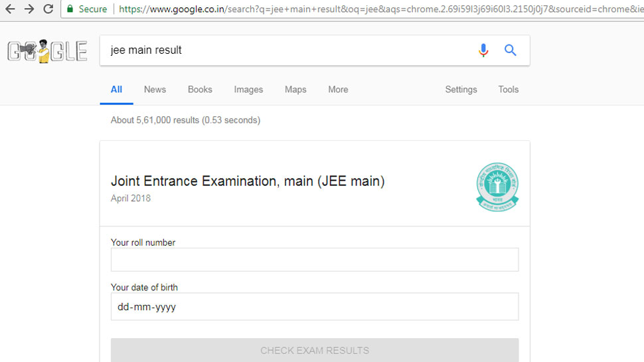This screenshot has width=644, height=362.
Task: Reload the page with the refresh icon
Action: (48, 9)
